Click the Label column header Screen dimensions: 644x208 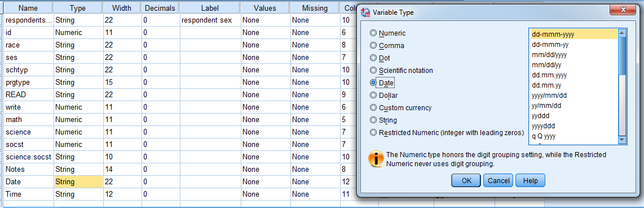210,8
